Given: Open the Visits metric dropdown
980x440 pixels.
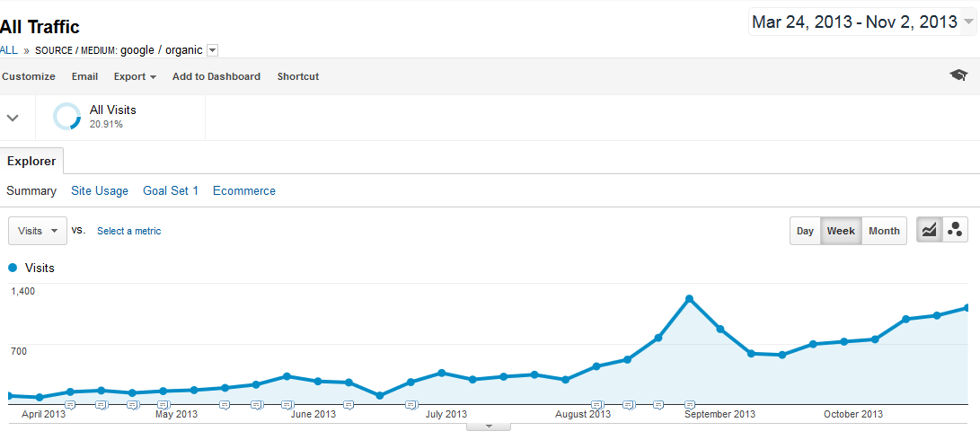Looking at the screenshot, I should point(38,231).
